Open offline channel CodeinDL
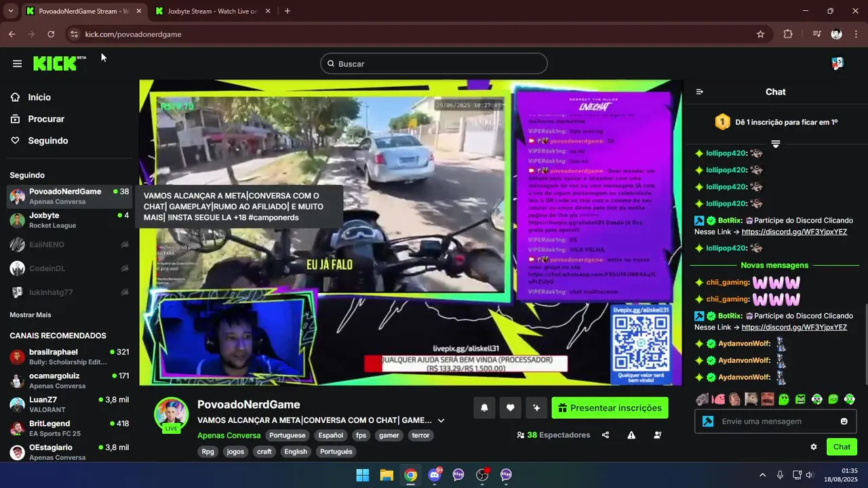The width and height of the screenshot is (868, 488). coord(68,268)
